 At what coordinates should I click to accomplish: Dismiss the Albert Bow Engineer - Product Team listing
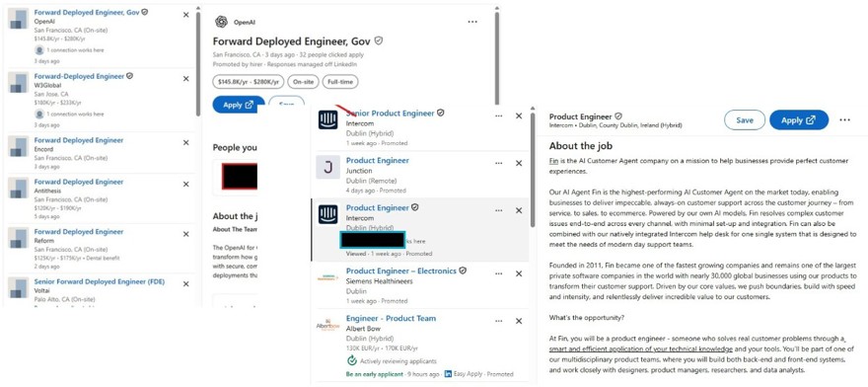tap(519, 321)
